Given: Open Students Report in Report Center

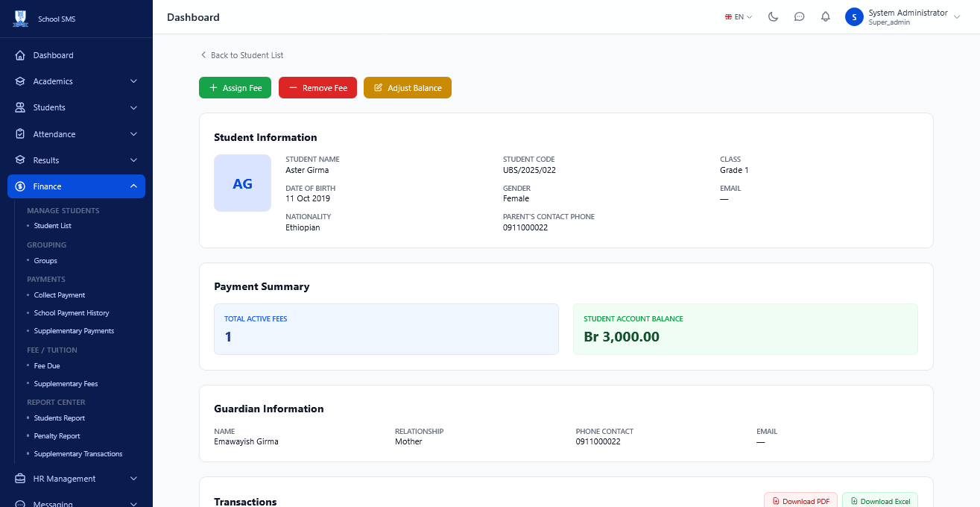Looking at the screenshot, I should click(x=60, y=418).
